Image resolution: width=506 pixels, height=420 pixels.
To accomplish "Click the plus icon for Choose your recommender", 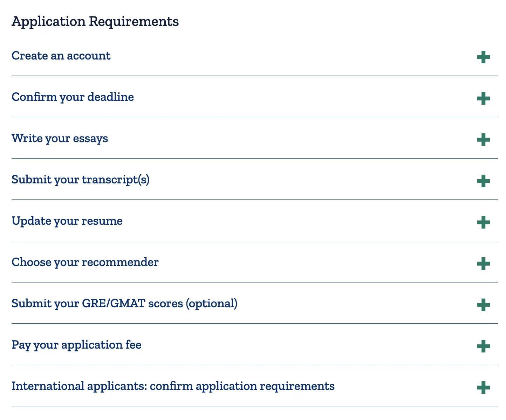I will (x=483, y=264).
